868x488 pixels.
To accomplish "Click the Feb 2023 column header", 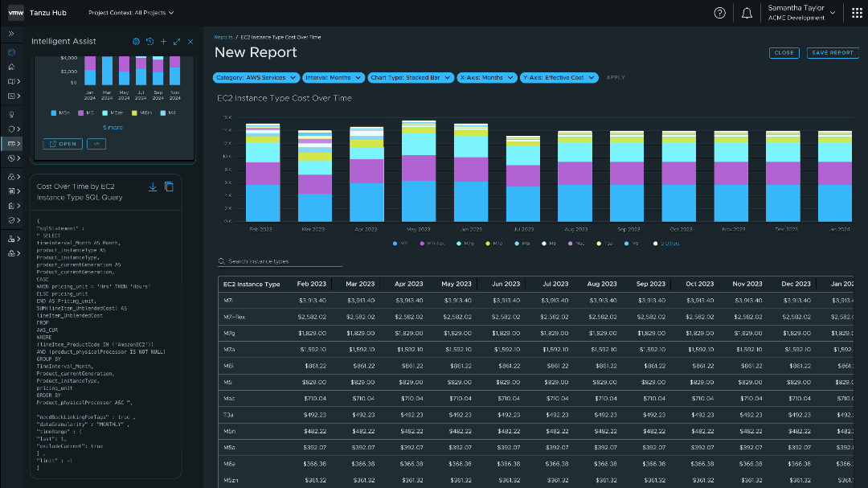I will tap(312, 284).
